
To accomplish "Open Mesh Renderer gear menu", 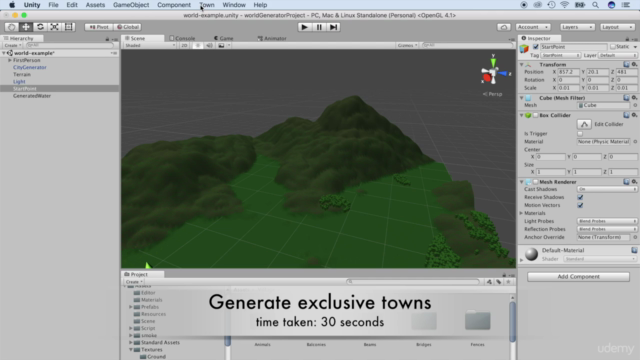I will pos(634,182).
